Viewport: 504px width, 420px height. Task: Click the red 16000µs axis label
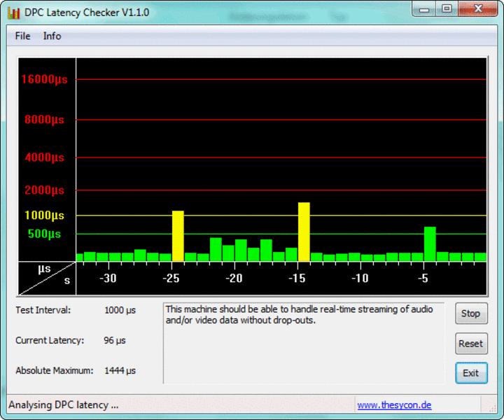pyautogui.click(x=44, y=79)
